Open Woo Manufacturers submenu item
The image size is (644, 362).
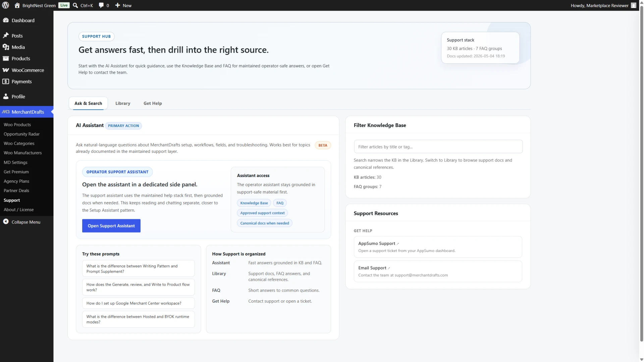22,153
